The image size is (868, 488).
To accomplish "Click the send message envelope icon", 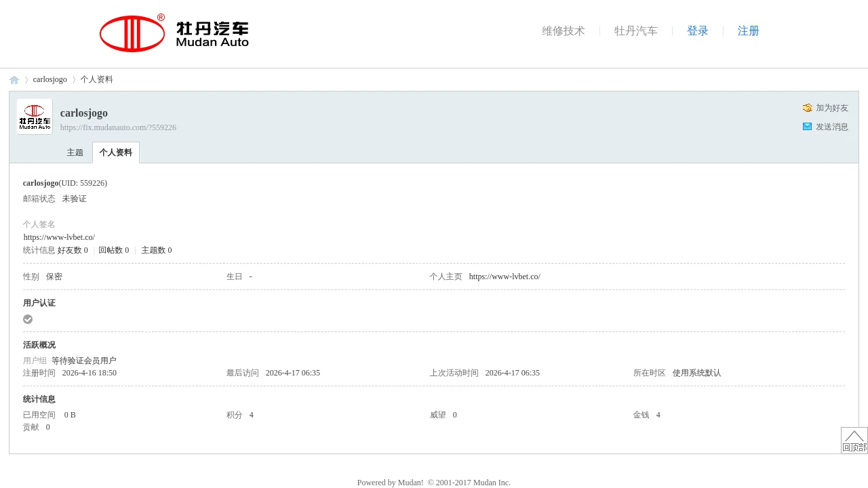I will tap(807, 127).
